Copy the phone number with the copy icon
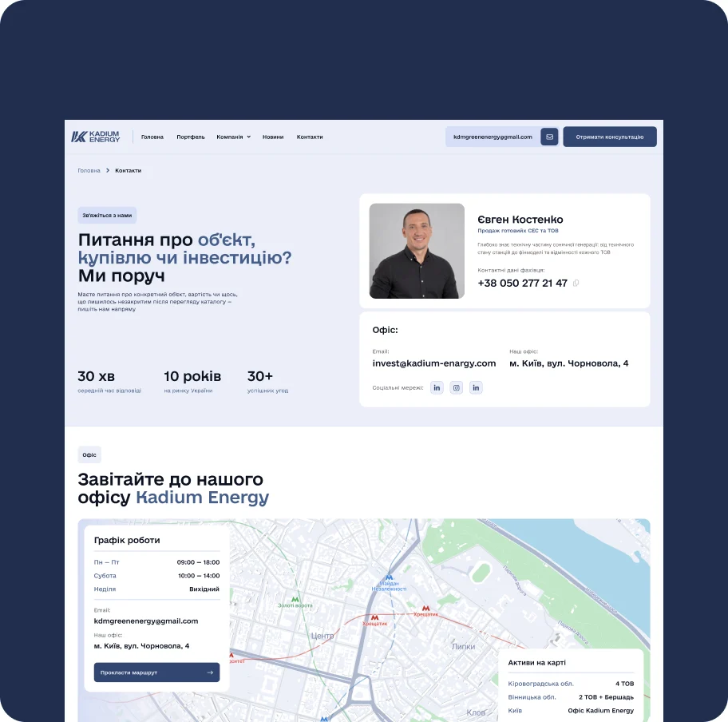The height and width of the screenshot is (722, 728). click(x=576, y=283)
